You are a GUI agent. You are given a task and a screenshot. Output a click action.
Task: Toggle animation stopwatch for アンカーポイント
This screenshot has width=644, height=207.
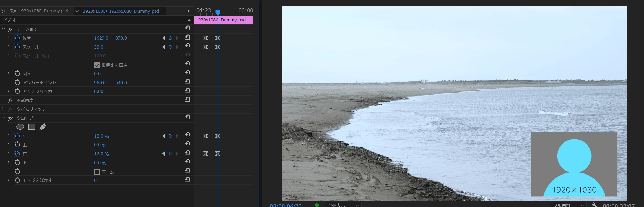click(x=17, y=82)
